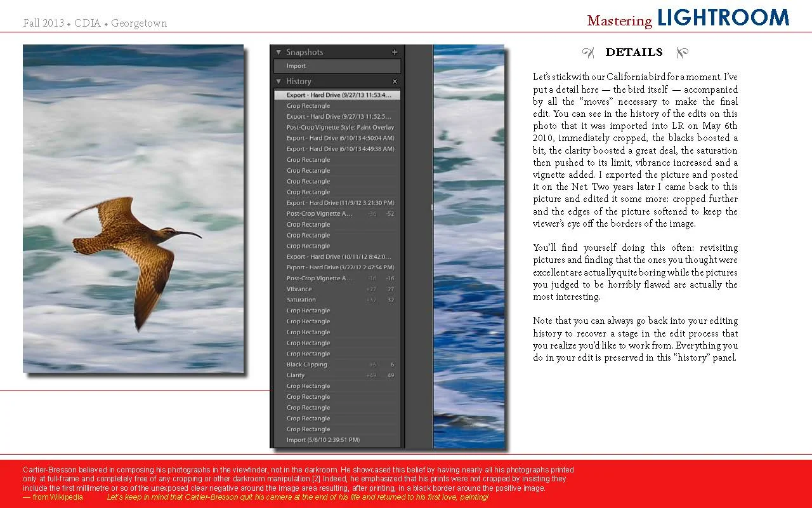Viewport: 812px width, 508px height.
Task: Select the Vibrance +27 history step
Action: [x=337, y=290]
